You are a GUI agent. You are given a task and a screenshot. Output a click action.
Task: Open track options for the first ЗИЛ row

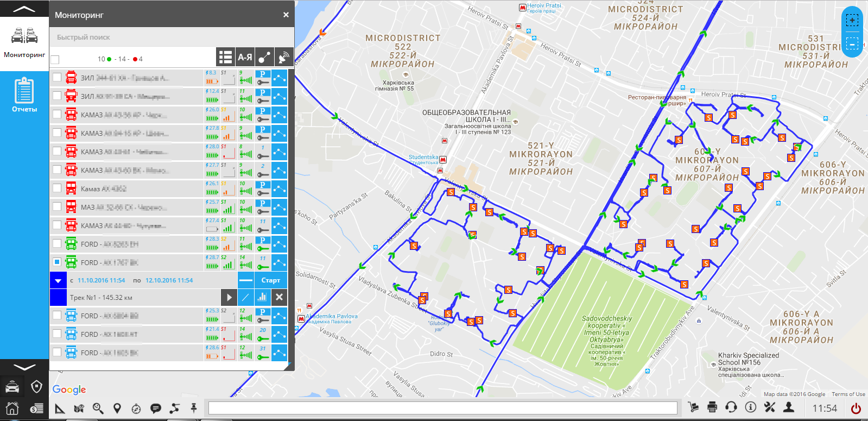pos(279,78)
